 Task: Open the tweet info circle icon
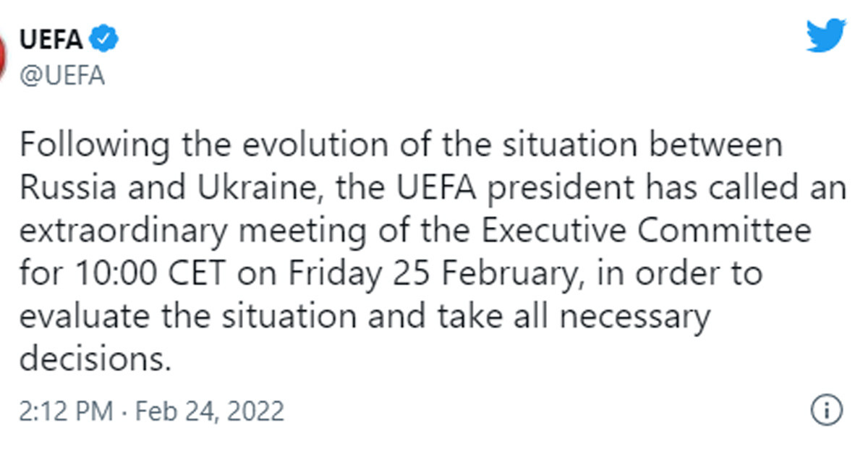coord(827,411)
